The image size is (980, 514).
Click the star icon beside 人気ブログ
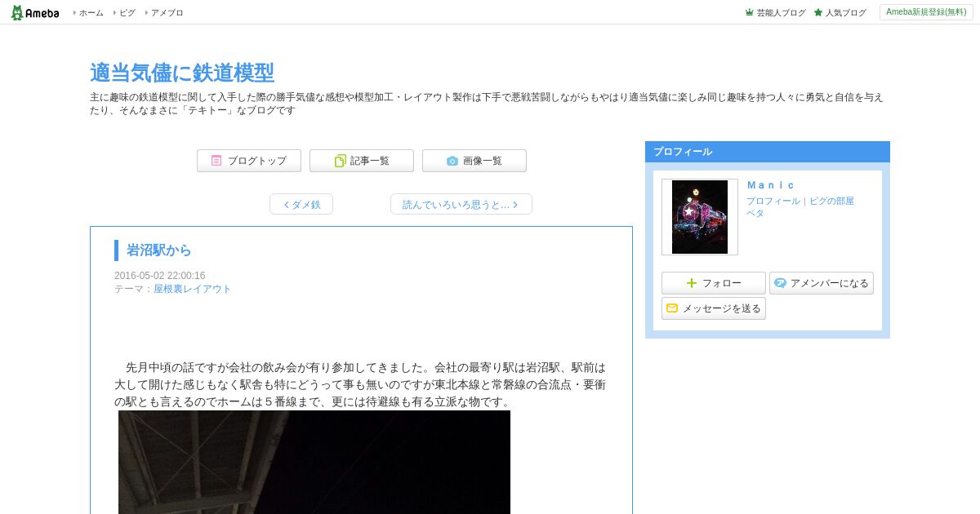[x=818, y=13]
